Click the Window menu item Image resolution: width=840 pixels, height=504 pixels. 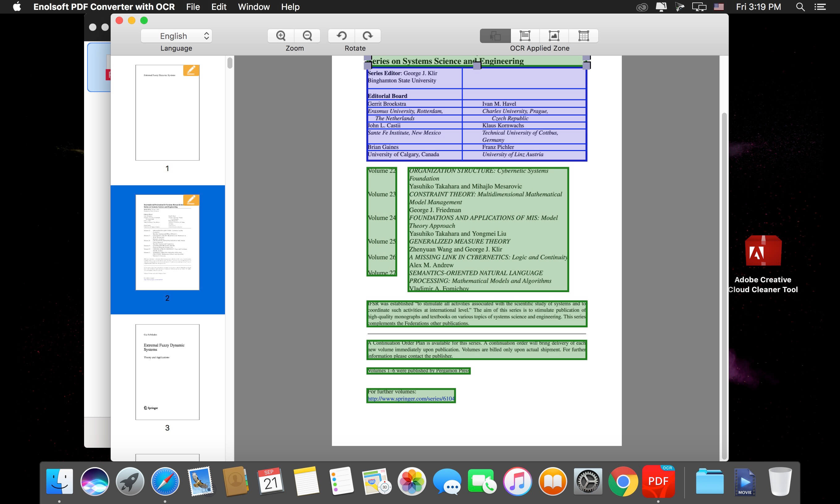(252, 6)
